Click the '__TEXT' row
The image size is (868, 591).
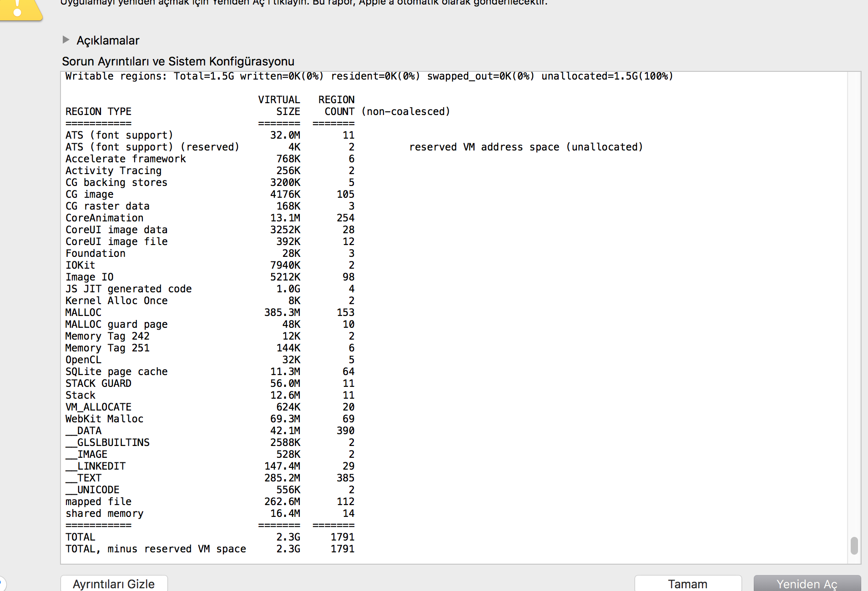[x=210, y=478]
